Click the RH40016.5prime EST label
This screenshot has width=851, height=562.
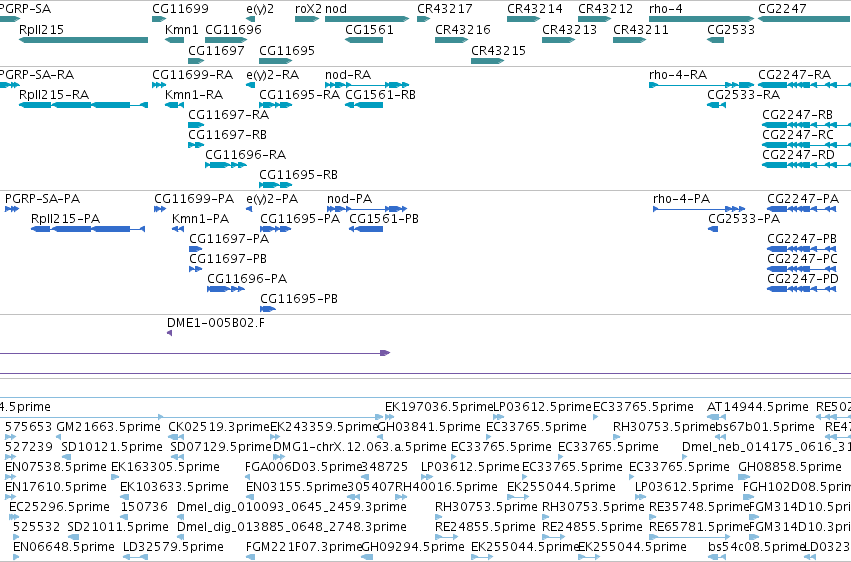pyautogui.click(x=446, y=487)
